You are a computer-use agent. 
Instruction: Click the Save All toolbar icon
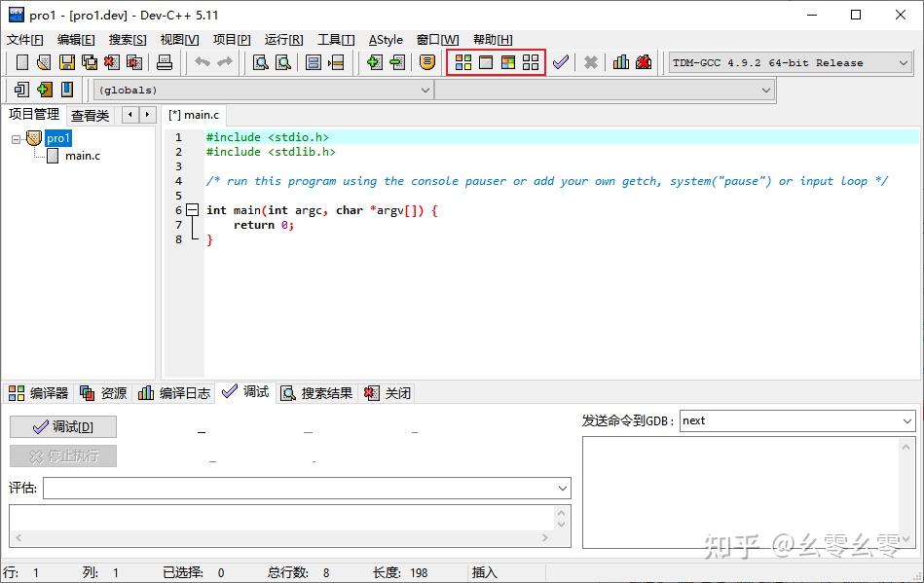pyautogui.click(x=89, y=62)
